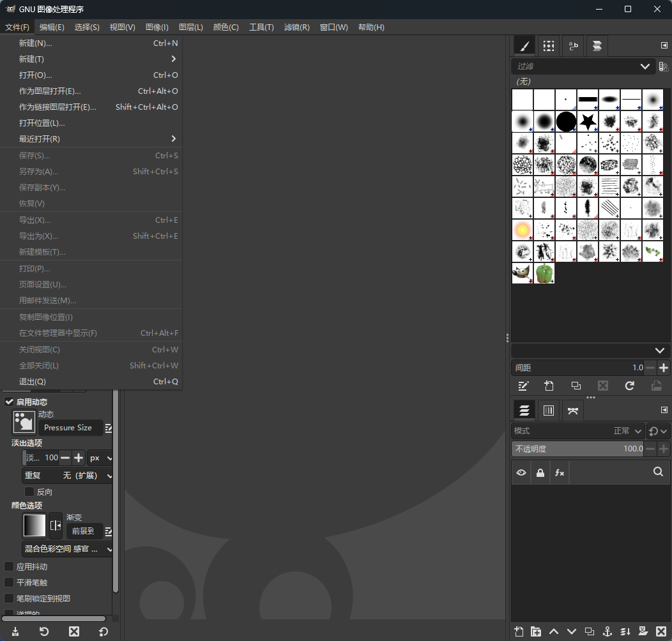Create a new layer with bottom icon
This screenshot has height=641, width=672.
519,631
